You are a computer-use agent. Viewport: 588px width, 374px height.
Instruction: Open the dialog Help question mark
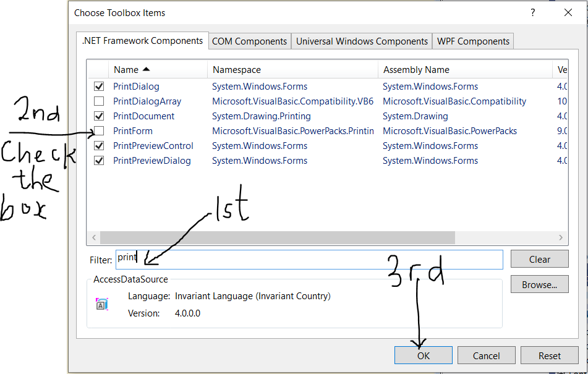532,13
